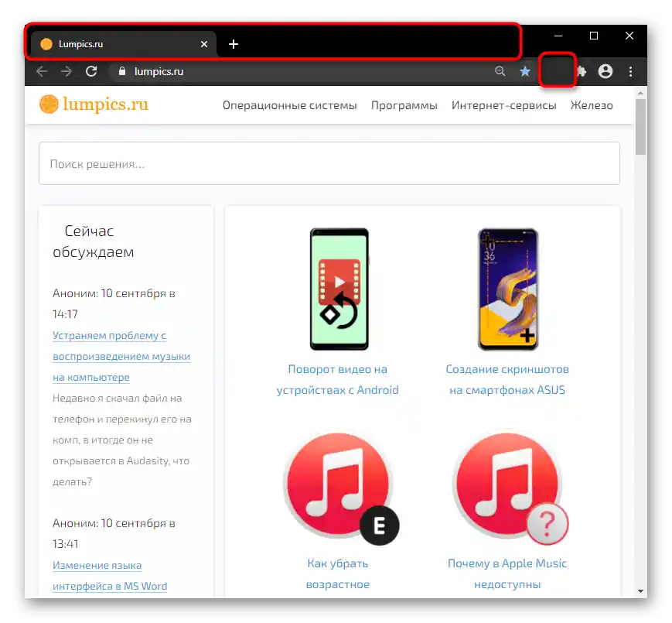Open the Программы menu
The height and width of the screenshot is (623, 672).
(x=404, y=105)
